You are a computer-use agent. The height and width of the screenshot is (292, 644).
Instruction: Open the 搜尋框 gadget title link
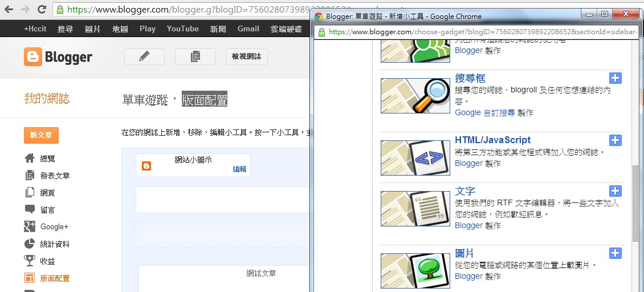tap(470, 78)
